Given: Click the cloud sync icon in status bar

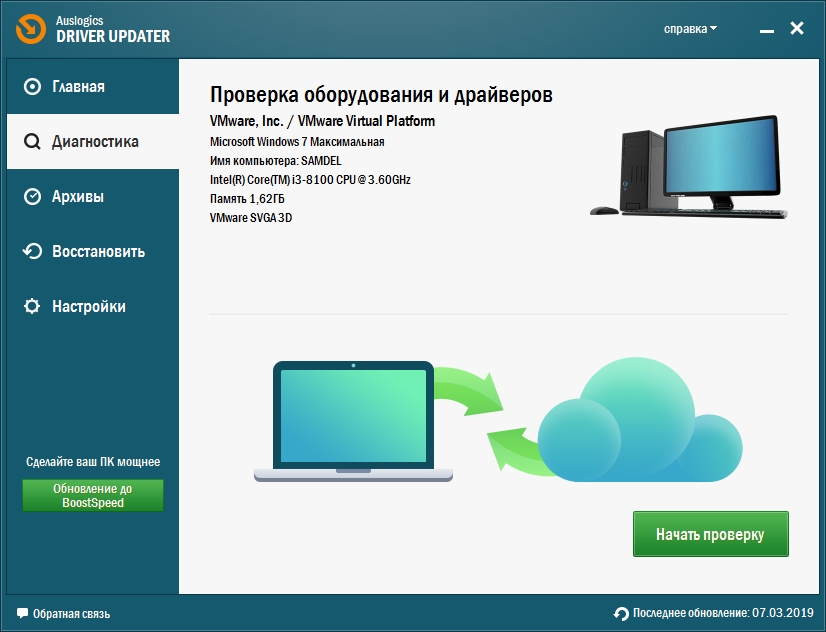Looking at the screenshot, I should click(621, 613).
